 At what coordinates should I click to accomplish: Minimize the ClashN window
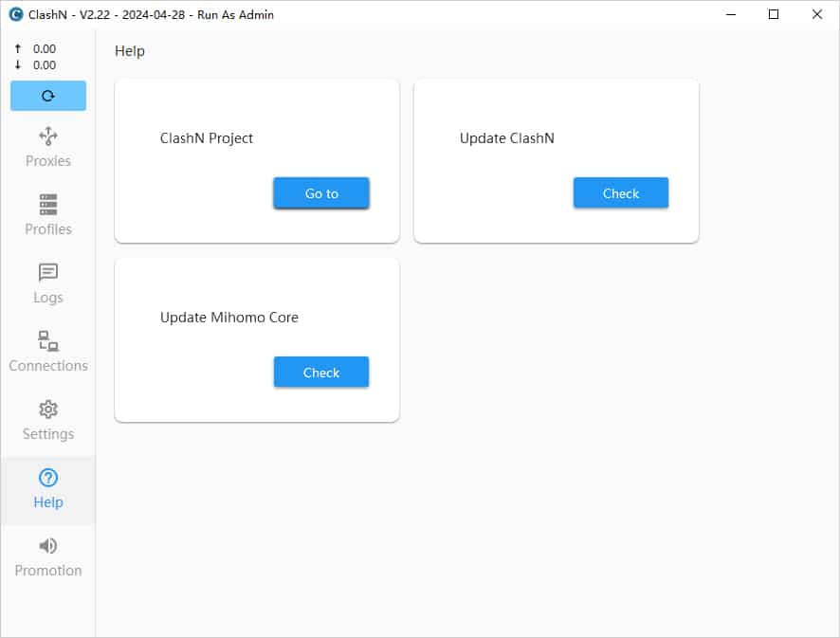731,14
